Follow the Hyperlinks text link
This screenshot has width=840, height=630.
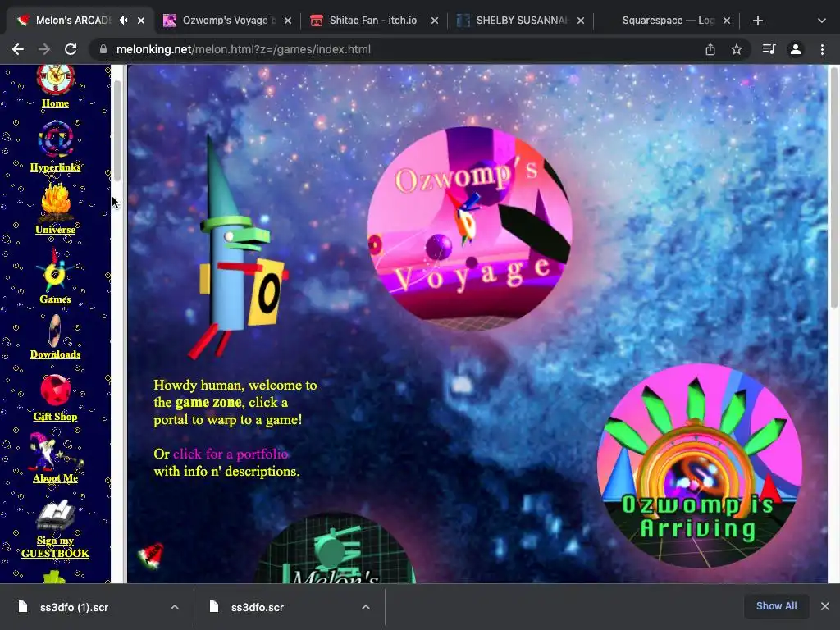click(x=55, y=167)
